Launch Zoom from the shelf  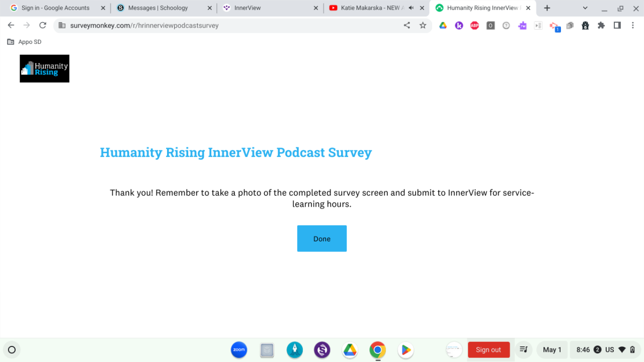pyautogui.click(x=239, y=350)
